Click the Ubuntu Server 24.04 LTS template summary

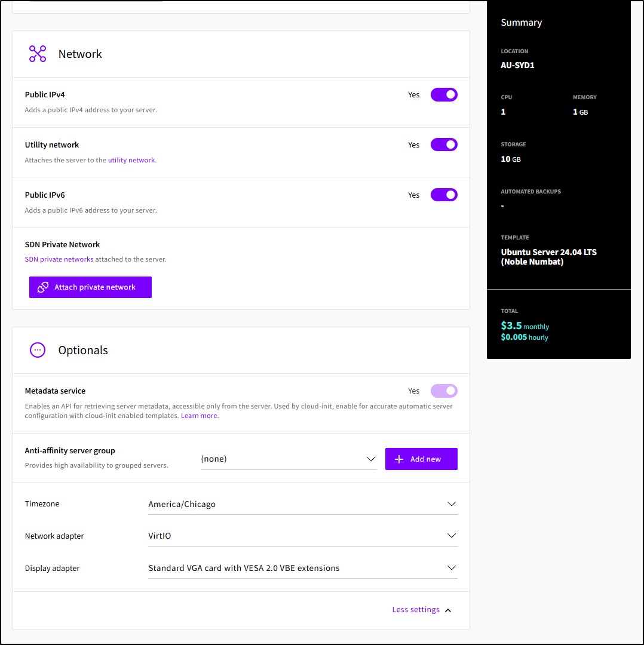click(548, 257)
